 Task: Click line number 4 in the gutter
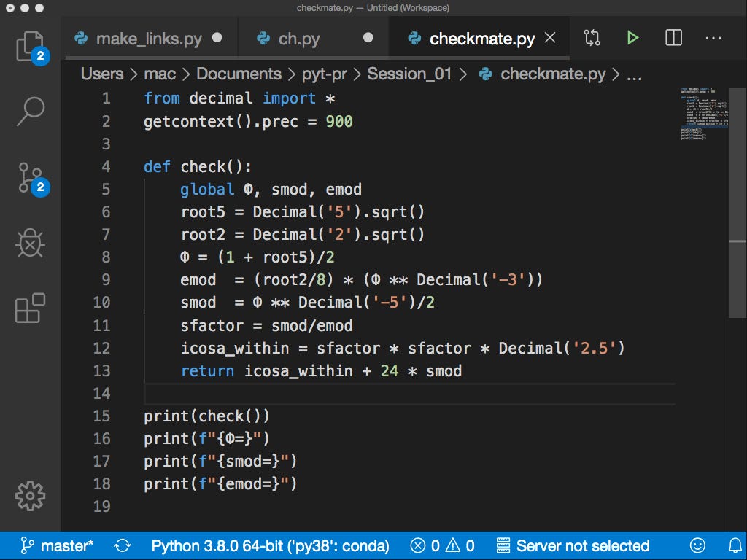click(106, 167)
